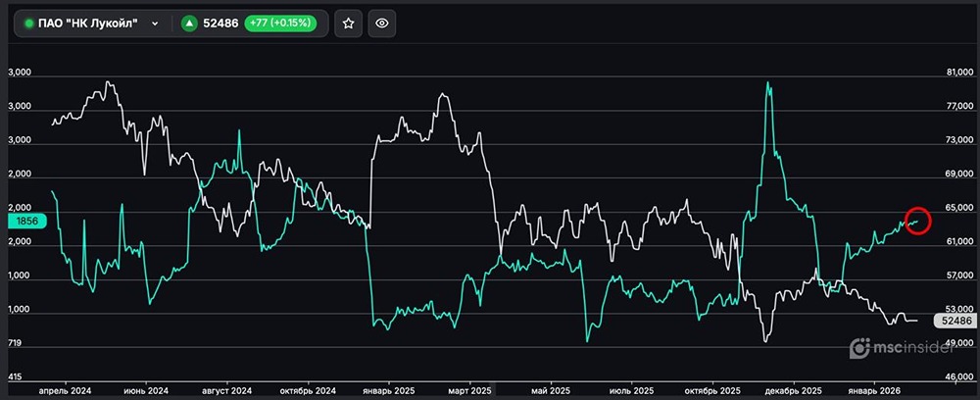
Task: Open the msc insider watermark logo
Action: tap(902, 349)
